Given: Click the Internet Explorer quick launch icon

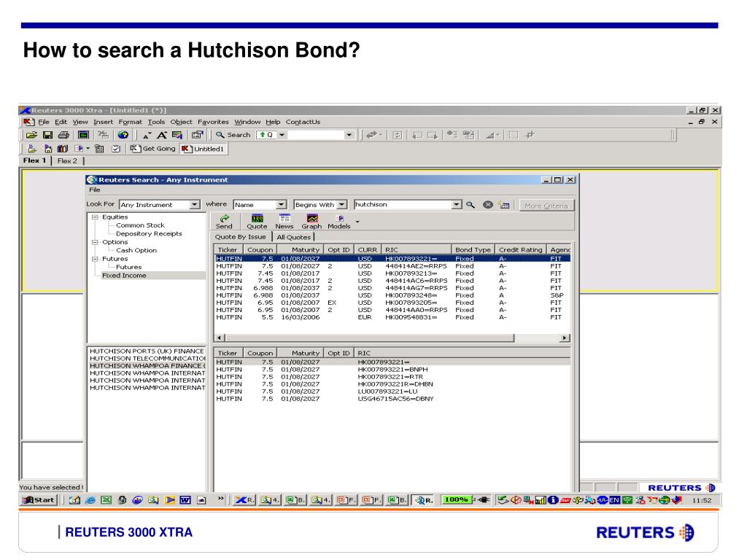Looking at the screenshot, I should pyautogui.click(x=90, y=500).
